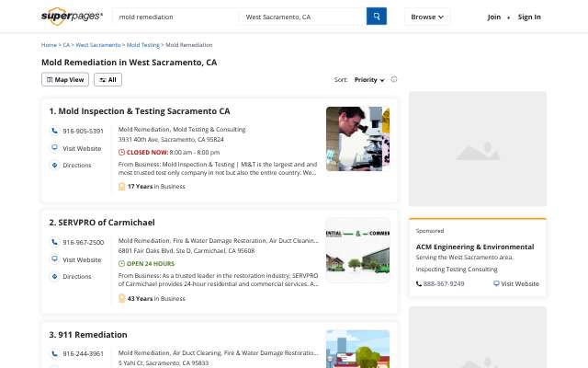Click phone icon next to 888-367-9249
The width and height of the screenshot is (588, 368).
point(419,284)
